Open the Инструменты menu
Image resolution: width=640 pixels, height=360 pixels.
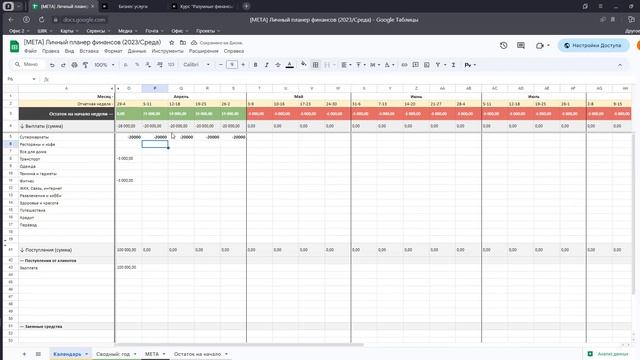(x=167, y=51)
